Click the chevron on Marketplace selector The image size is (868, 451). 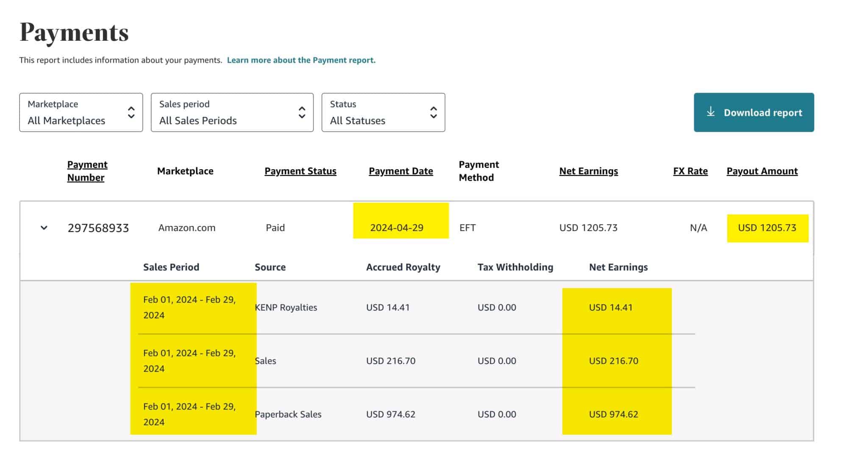pyautogui.click(x=132, y=112)
